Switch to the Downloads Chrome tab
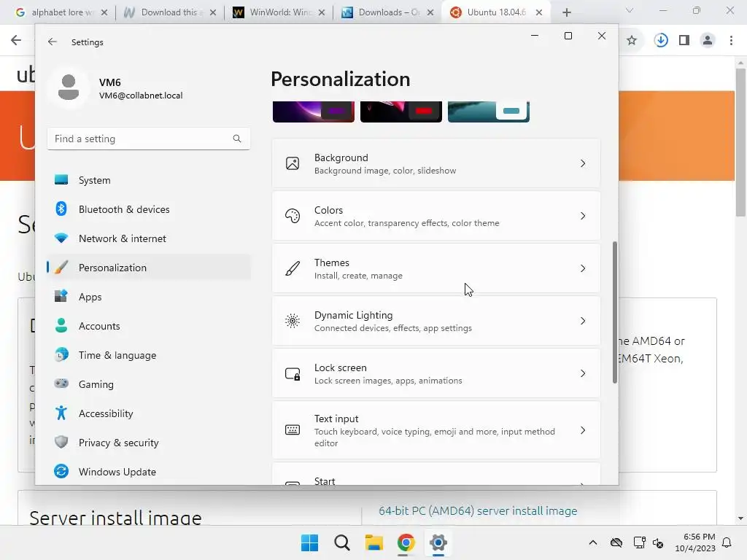747x560 pixels. click(387, 12)
